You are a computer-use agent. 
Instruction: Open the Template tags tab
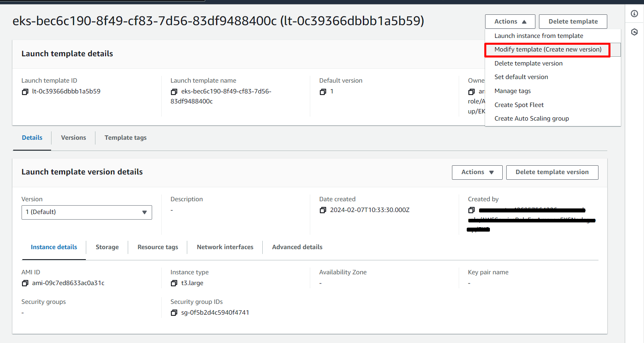(125, 138)
